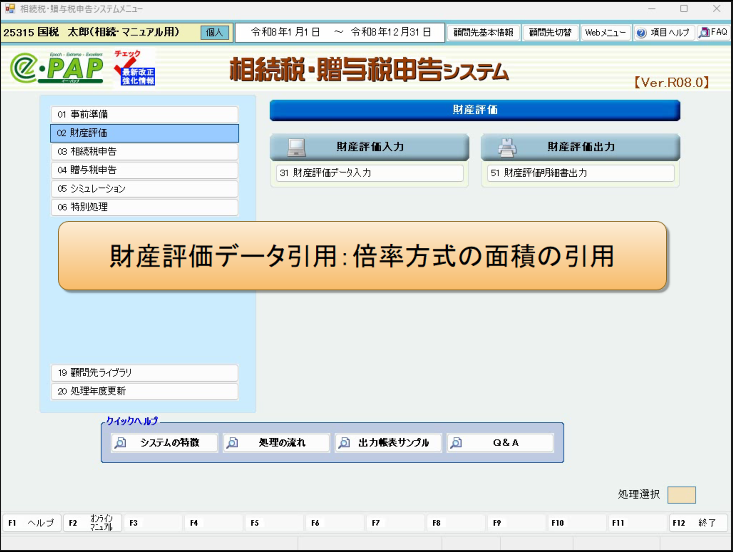Maximize the window
Screen dimensions: 733x552
coord(684,8)
